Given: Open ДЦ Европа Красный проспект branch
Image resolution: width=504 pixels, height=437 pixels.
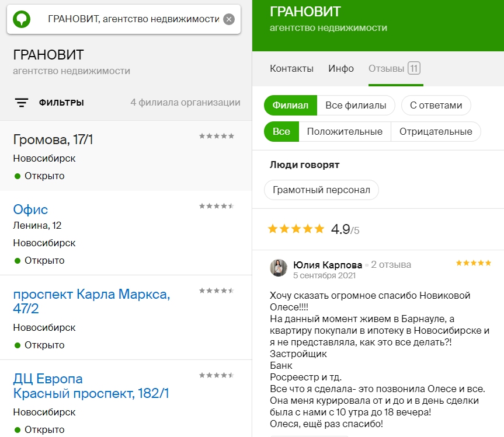Looking at the screenshot, I should click(x=91, y=386).
